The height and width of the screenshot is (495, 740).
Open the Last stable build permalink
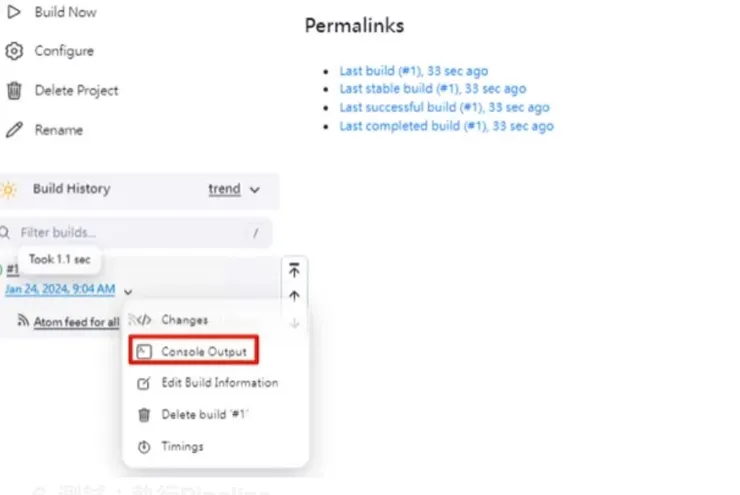coord(432,89)
